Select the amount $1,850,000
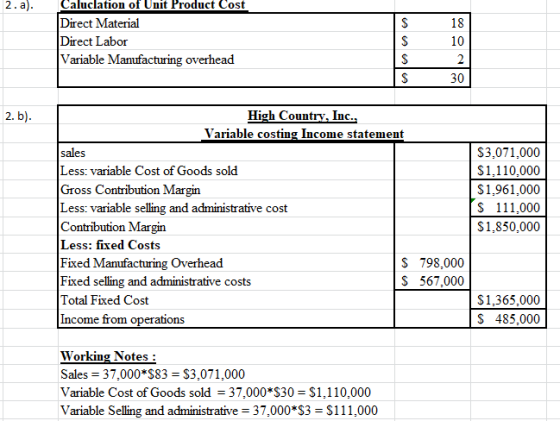This screenshot has height=421, width=560. [508, 226]
